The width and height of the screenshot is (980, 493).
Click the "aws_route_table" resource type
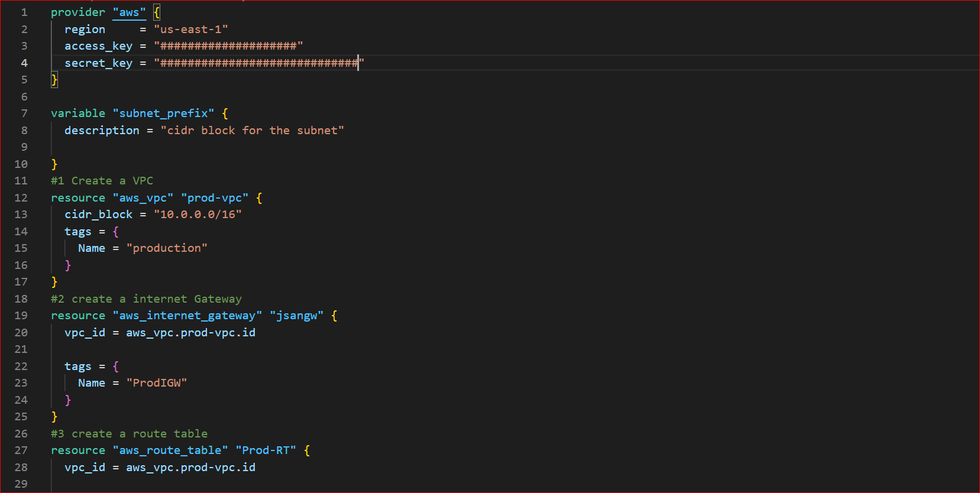coord(170,450)
